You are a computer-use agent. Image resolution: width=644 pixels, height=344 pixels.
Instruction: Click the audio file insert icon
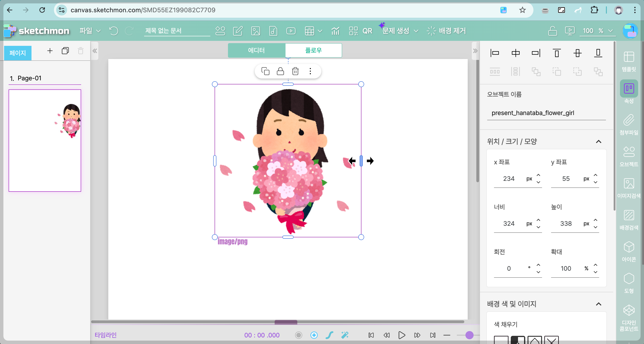273,31
